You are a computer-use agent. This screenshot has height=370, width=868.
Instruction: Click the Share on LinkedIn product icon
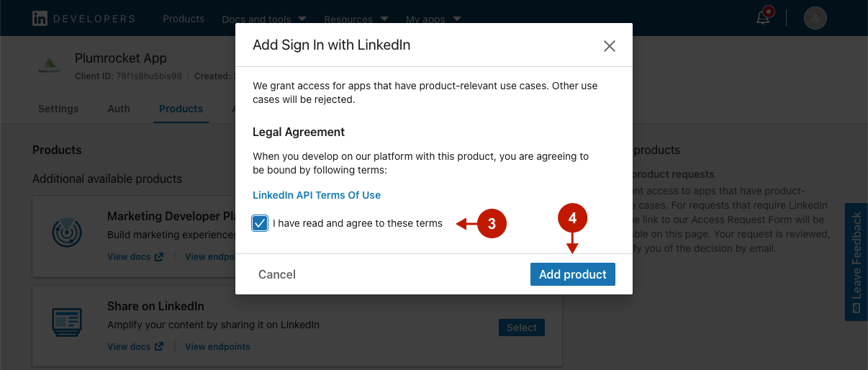67,322
